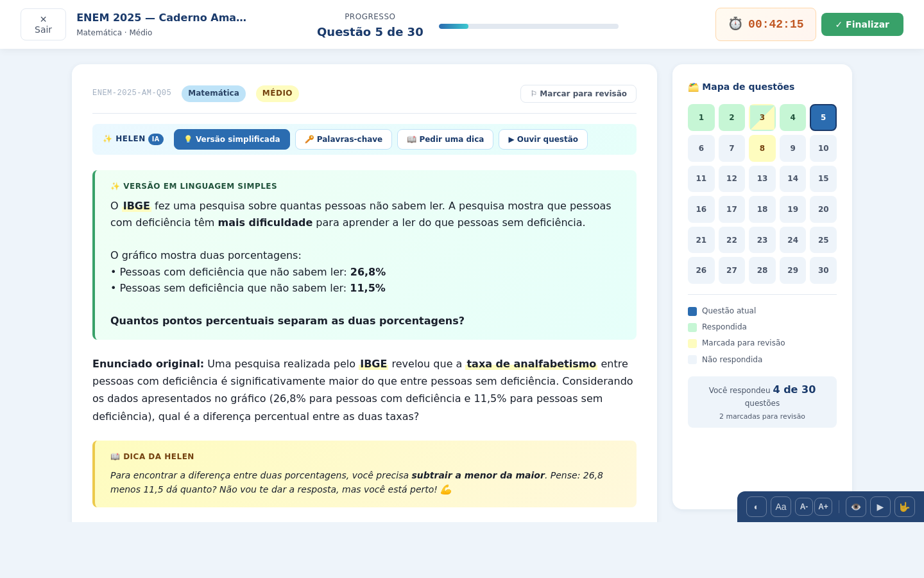Click the progress bar at the top
Screen dimensions: 924x578
pos(528,26)
